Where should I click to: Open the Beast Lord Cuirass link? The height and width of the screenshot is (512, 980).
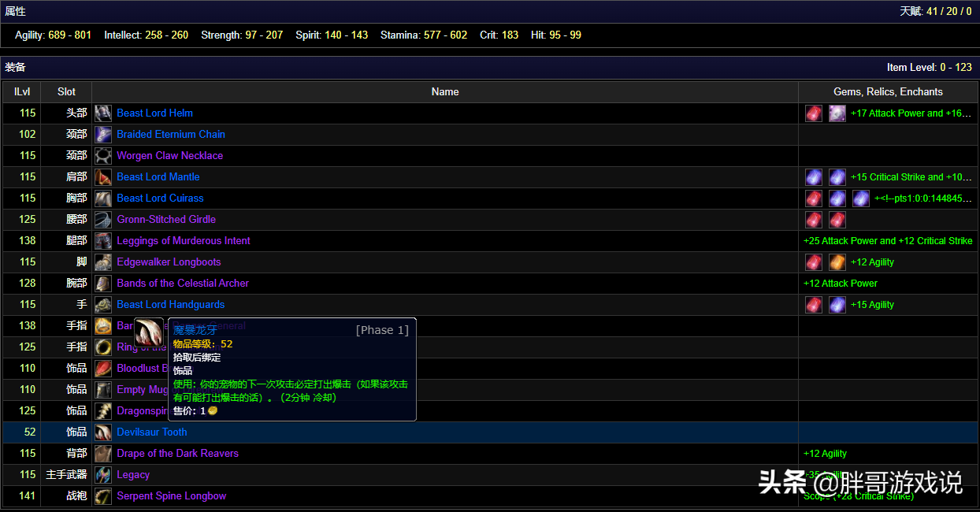pos(160,198)
